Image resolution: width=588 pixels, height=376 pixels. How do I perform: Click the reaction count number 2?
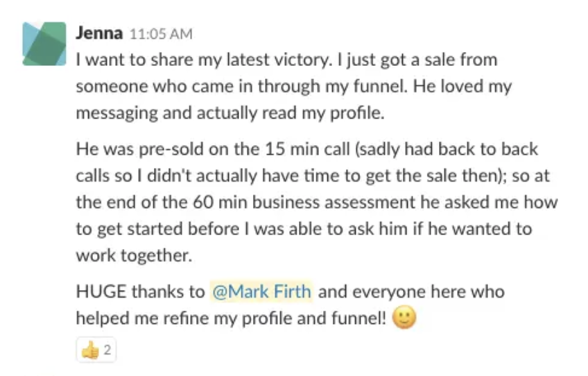pyautogui.click(x=107, y=350)
